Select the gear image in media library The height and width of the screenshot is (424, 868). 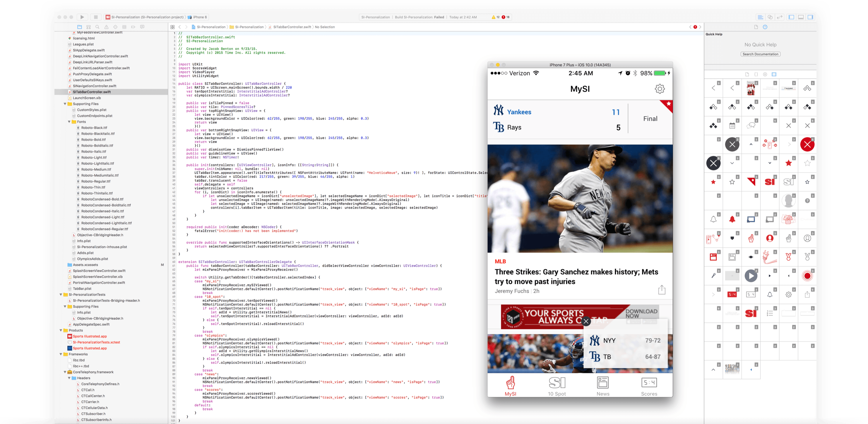point(788,295)
